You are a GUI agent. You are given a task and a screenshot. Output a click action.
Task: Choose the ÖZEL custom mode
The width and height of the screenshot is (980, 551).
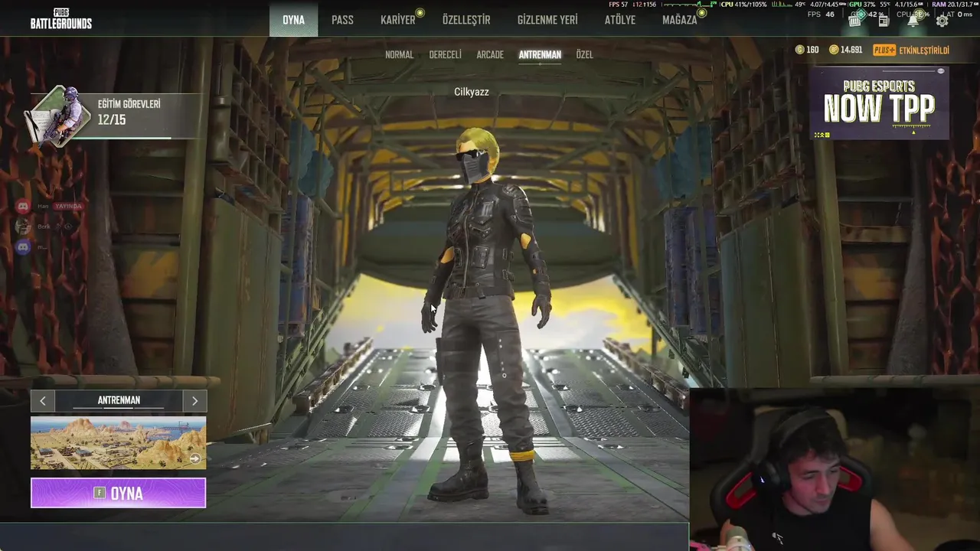(x=584, y=54)
